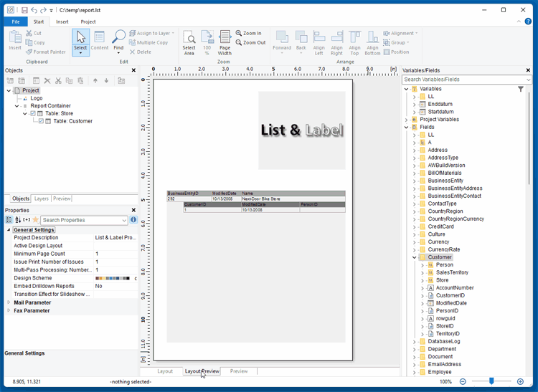Screen dimensions: 538x392
Task: Click the Forward arrange button
Action: (x=282, y=43)
